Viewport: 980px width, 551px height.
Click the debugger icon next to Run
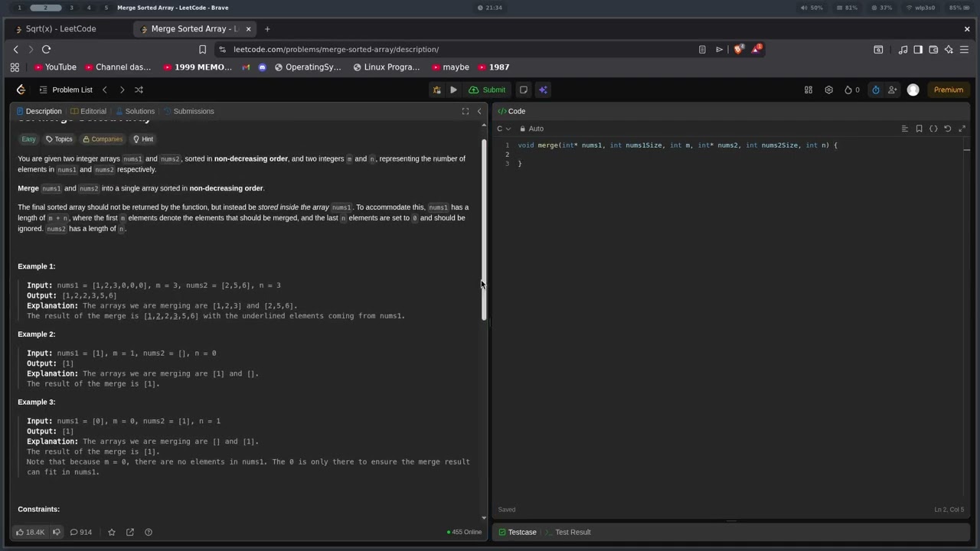[436, 90]
